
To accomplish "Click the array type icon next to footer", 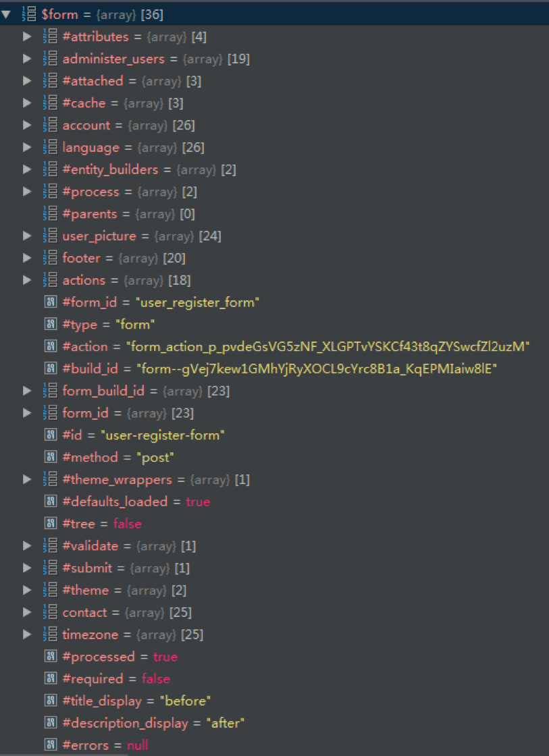I will pyautogui.click(x=50, y=258).
